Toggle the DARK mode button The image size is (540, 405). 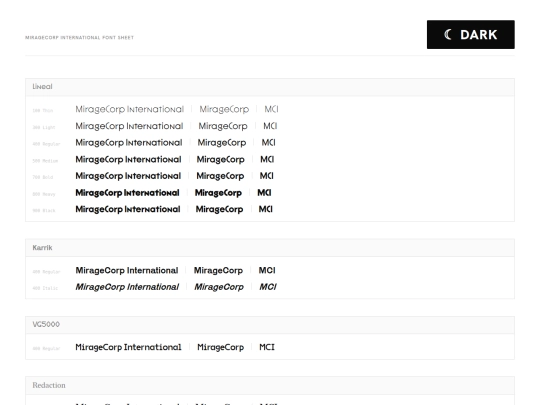pos(470,34)
